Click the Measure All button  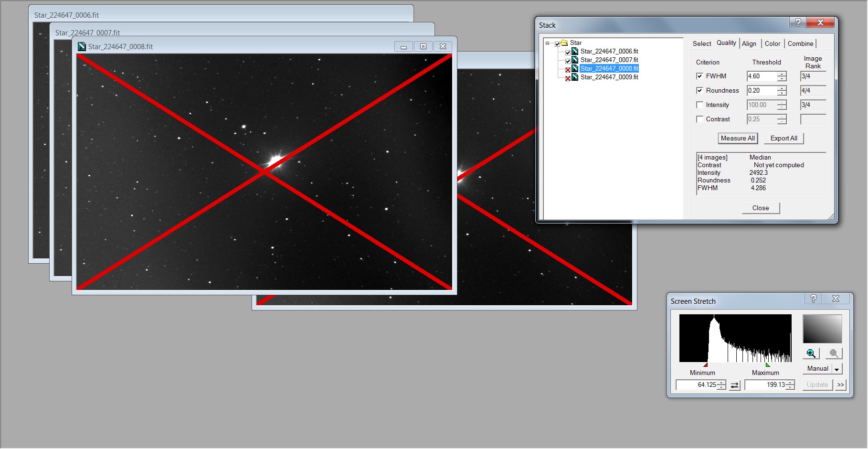pos(738,139)
